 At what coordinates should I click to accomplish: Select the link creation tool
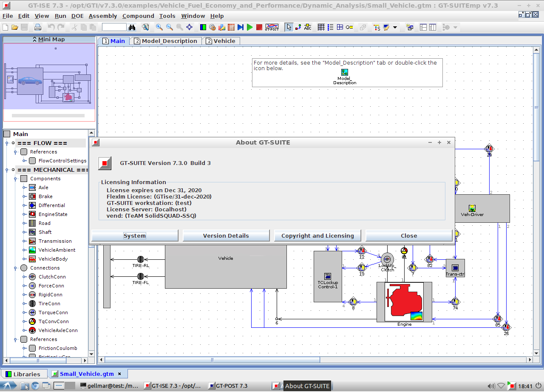(298, 27)
